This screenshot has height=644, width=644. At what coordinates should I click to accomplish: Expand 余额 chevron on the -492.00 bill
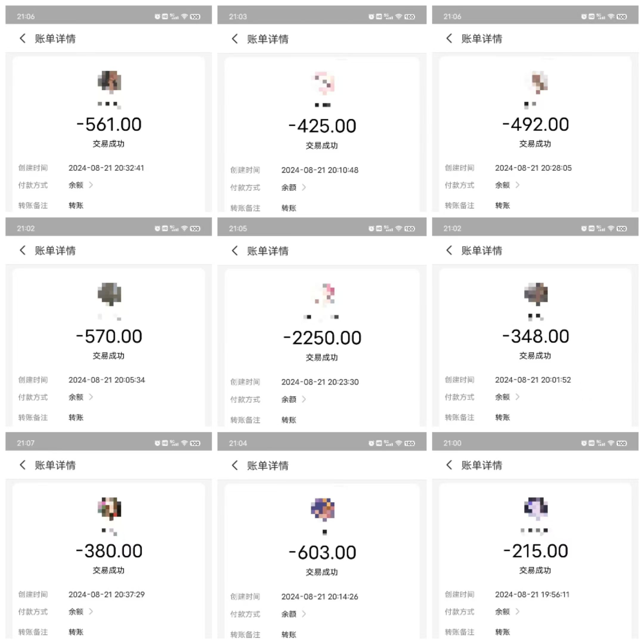(517, 185)
